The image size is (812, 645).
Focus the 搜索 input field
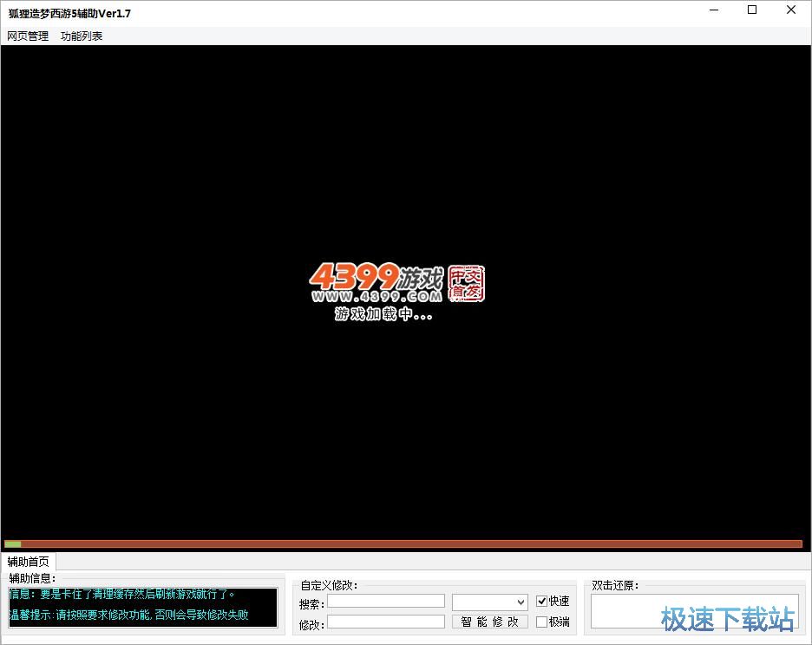coord(385,601)
